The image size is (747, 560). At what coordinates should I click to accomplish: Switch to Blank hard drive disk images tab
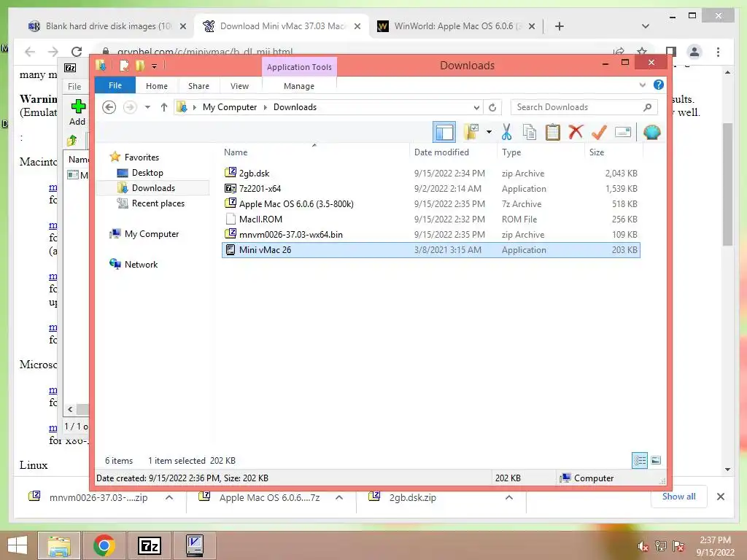(x=108, y=26)
